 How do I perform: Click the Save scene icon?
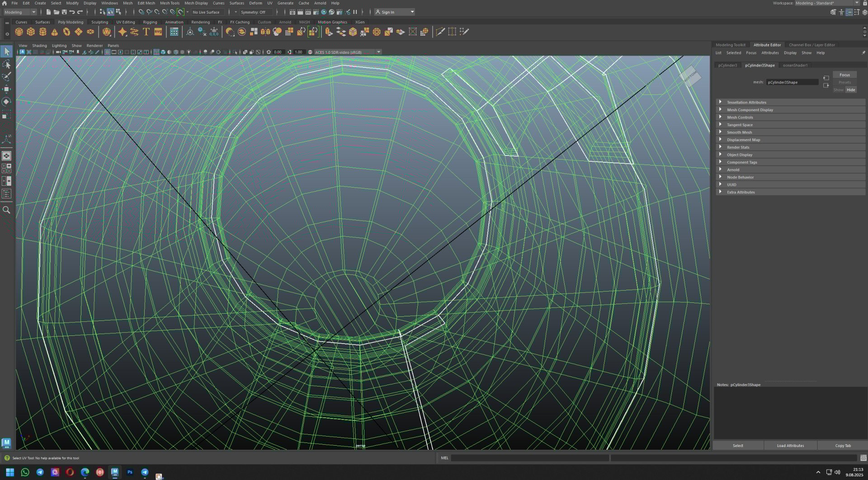[64, 12]
